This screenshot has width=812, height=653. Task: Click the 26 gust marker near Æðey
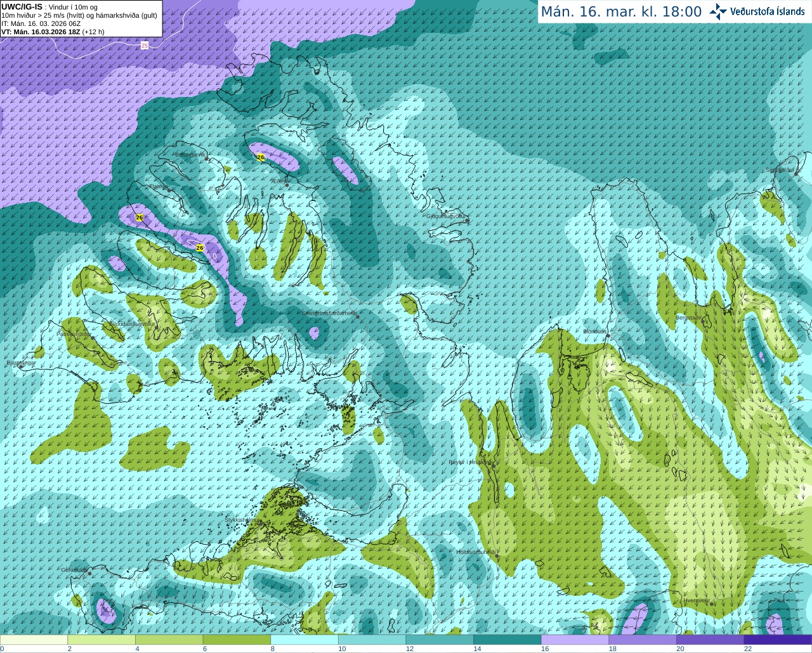point(261,157)
